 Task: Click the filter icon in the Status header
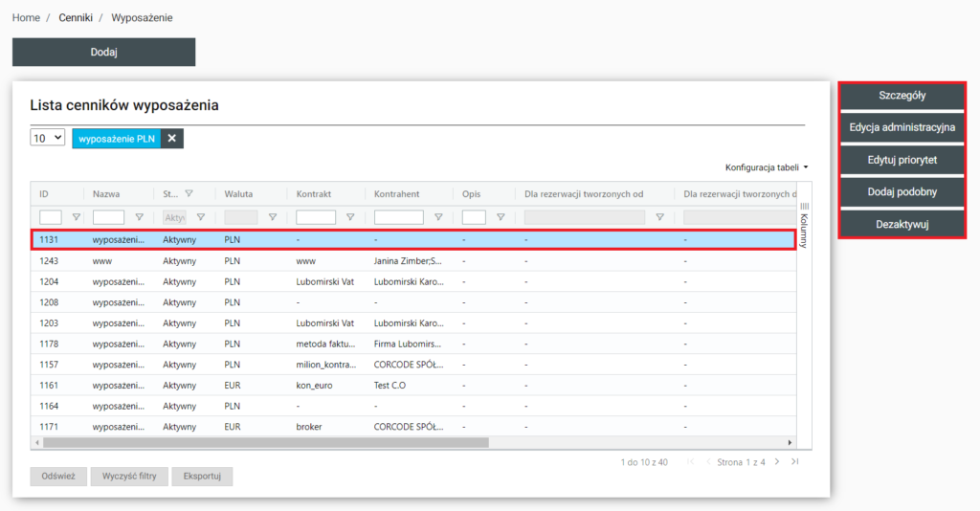[x=189, y=193]
